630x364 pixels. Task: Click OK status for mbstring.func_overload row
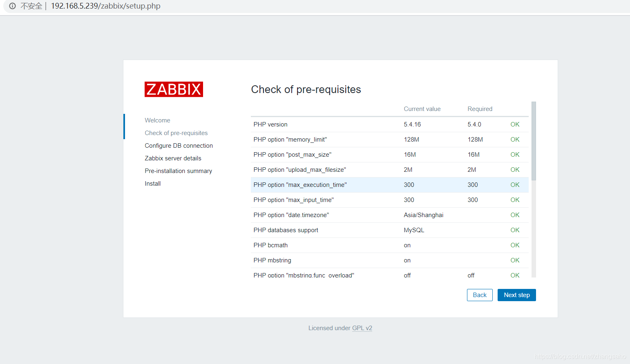515,275
